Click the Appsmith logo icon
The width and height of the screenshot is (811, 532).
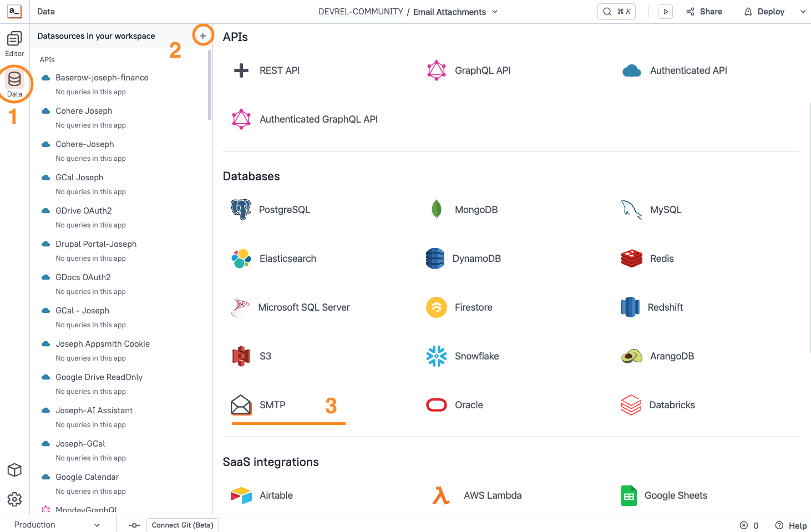click(x=14, y=11)
